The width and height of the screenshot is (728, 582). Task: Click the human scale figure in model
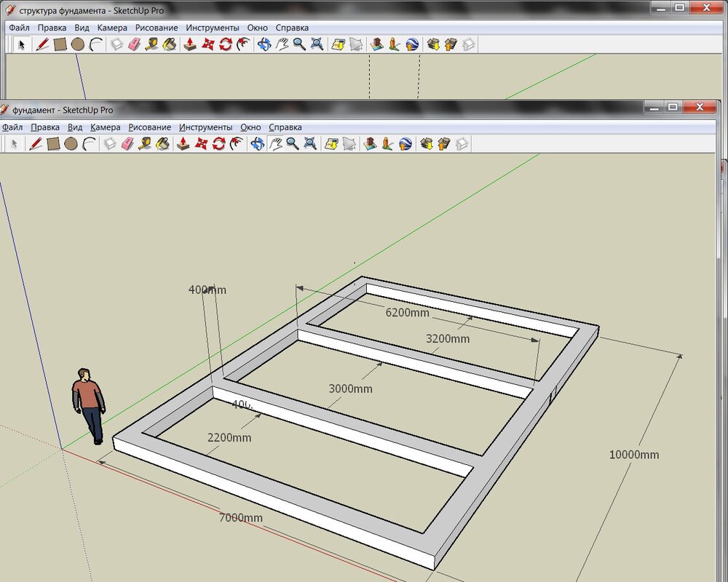click(88, 404)
